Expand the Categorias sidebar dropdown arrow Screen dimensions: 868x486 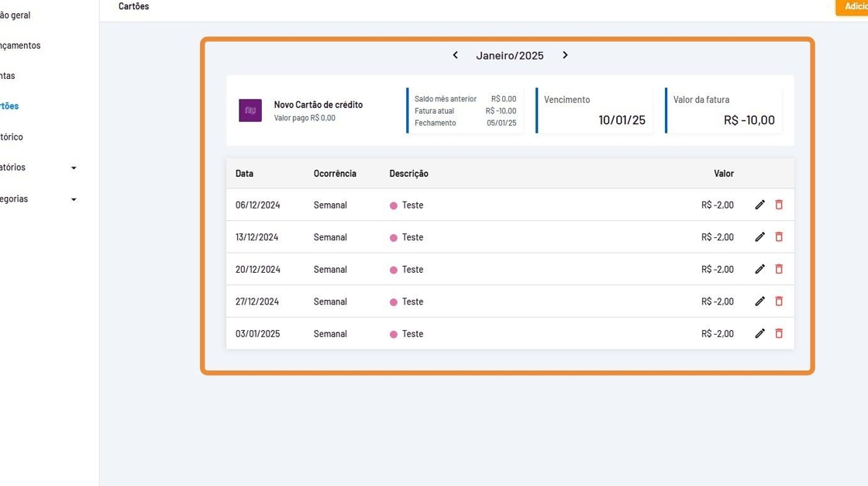[74, 199]
